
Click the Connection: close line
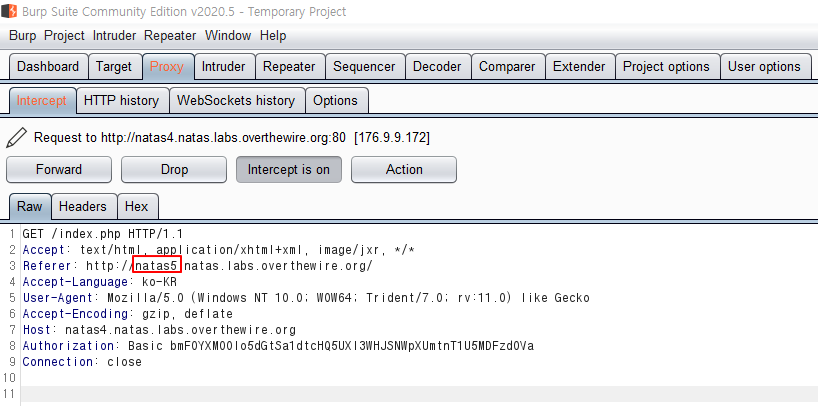pyautogui.click(x=82, y=362)
